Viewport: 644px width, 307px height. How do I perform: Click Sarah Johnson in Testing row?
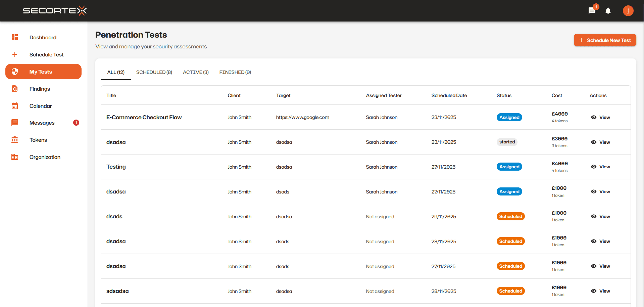click(x=382, y=167)
